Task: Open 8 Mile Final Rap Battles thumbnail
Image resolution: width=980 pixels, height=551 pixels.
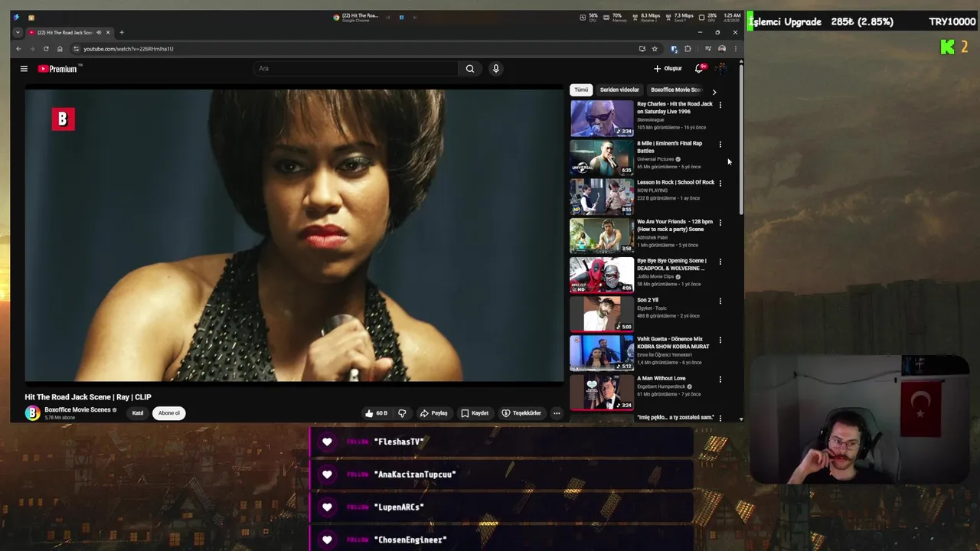Action: pos(602,158)
